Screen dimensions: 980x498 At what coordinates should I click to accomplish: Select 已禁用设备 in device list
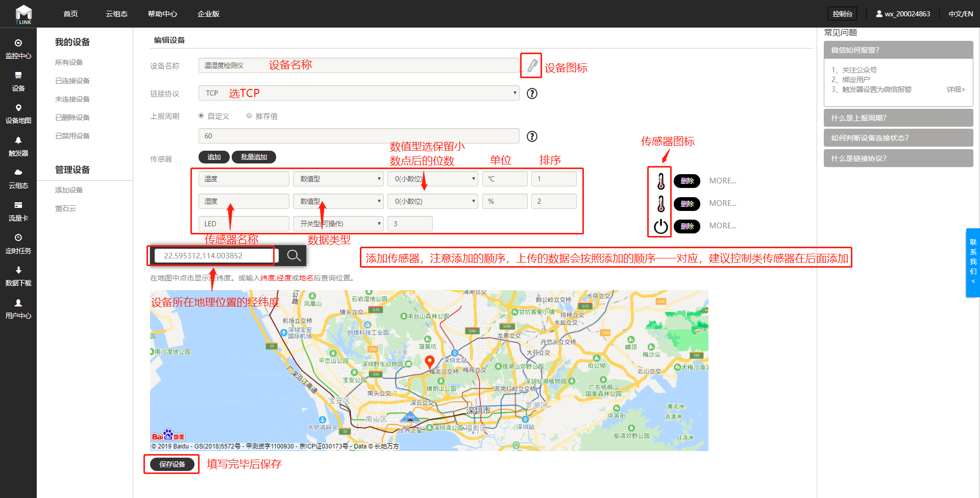[72, 136]
